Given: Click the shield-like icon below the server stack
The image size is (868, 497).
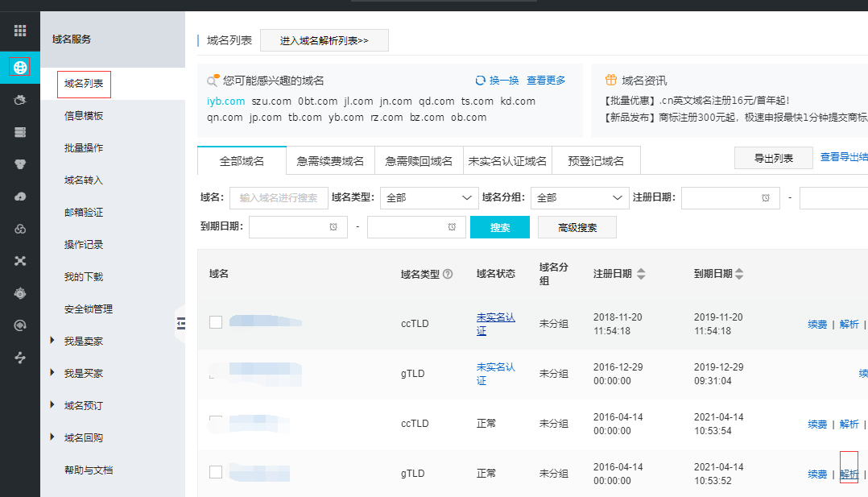Looking at the screenshot, I should (20, 164).
